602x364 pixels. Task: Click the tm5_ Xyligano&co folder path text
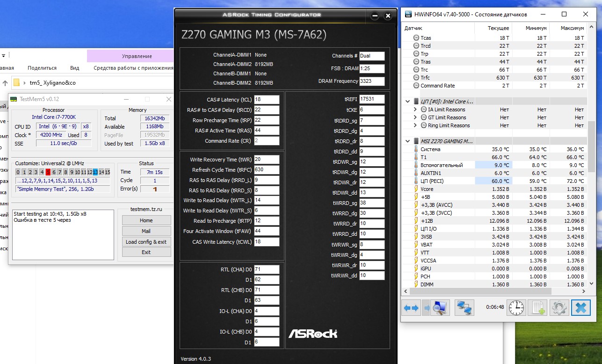click(53, 83)
